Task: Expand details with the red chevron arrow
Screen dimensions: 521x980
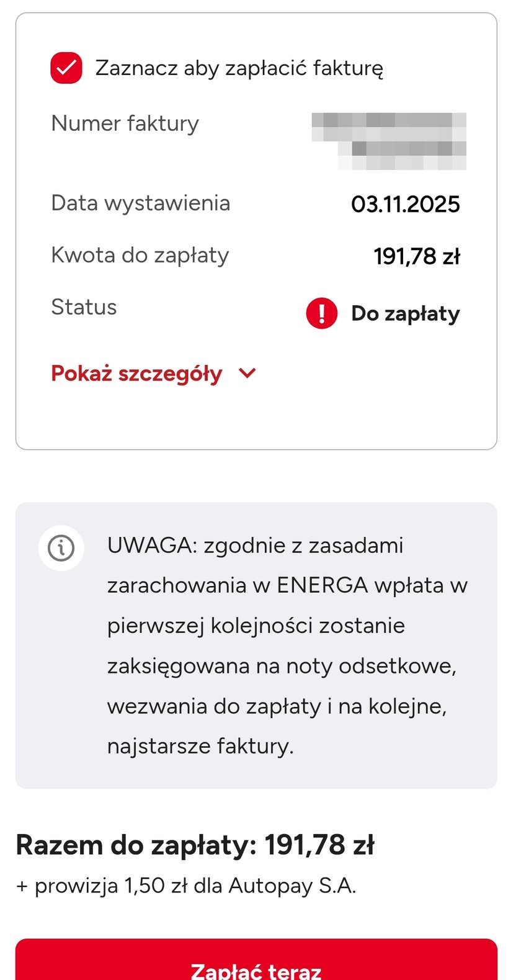Action: pos(247,373)
